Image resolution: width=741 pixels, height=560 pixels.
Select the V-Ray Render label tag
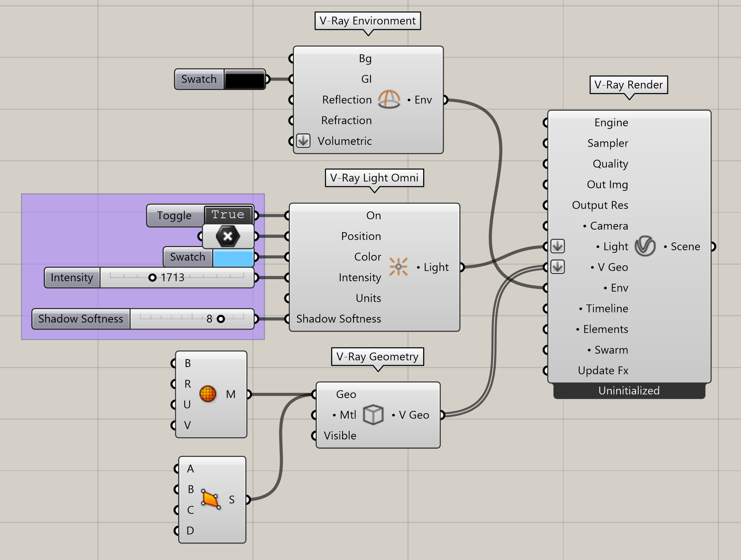pos(629,85)
